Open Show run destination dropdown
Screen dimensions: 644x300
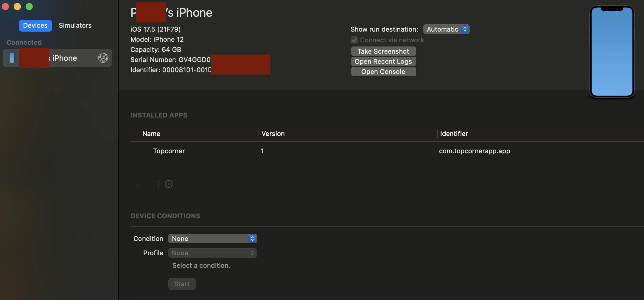(x=446, y=29)
